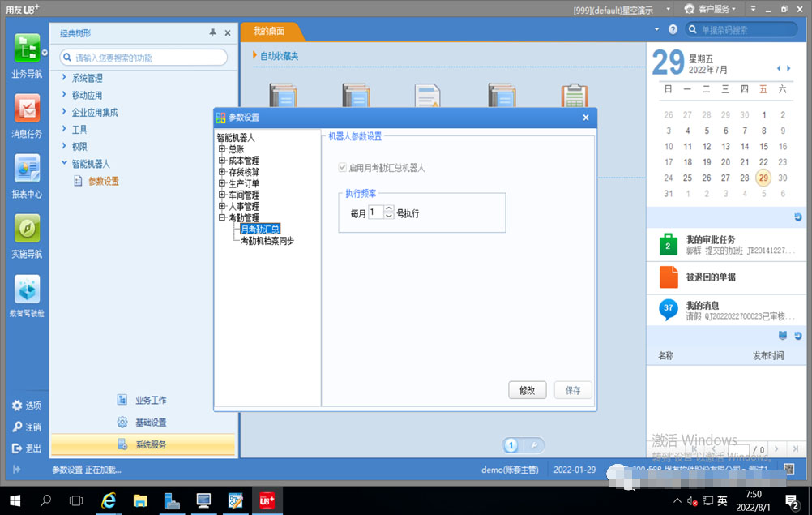Go to previous month in calendar
The width and height of the screenshot is (812, 515).
[x=778, y=68]
